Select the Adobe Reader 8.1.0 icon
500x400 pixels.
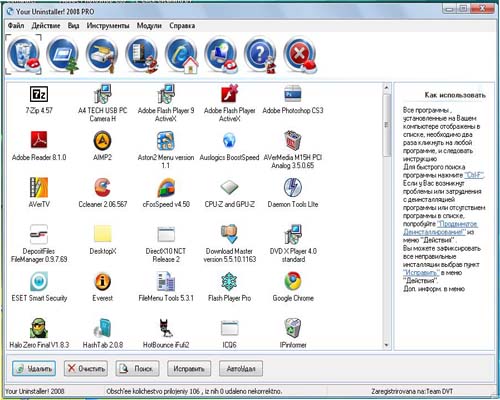(39, 140)
